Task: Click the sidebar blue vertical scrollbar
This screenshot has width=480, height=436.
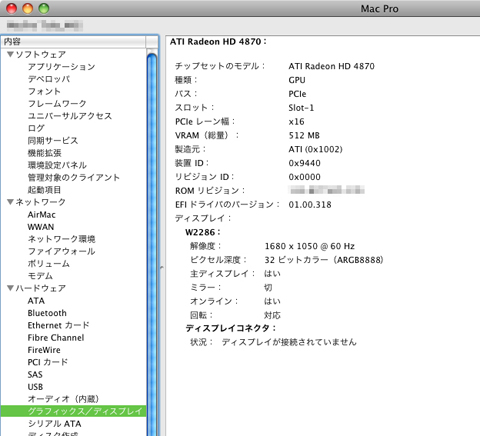Action: point(152,243)
